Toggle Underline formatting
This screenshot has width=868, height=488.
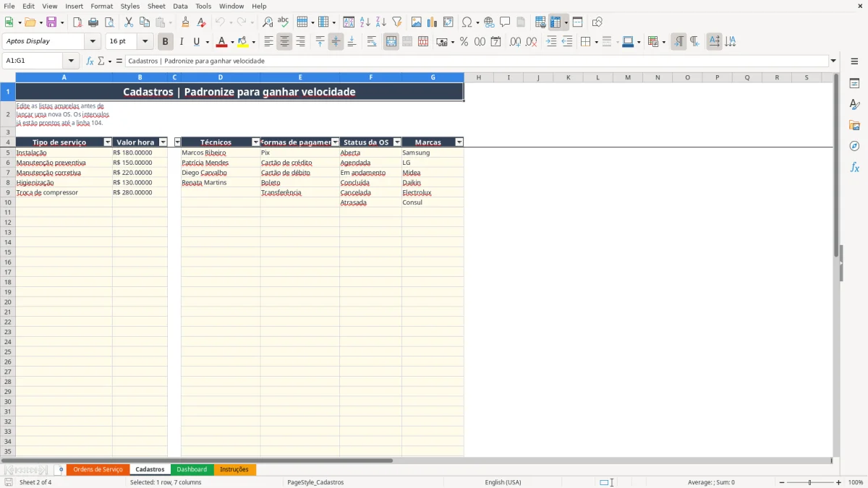[x=196, y=42]
